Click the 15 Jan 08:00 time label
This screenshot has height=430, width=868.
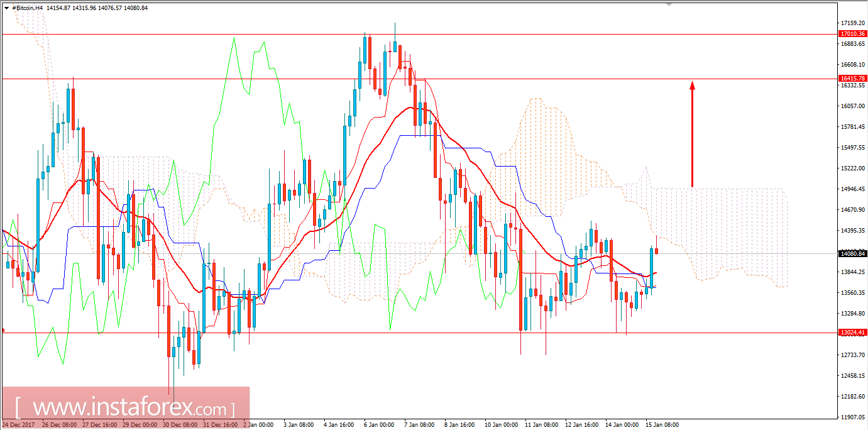pos(662,425)
